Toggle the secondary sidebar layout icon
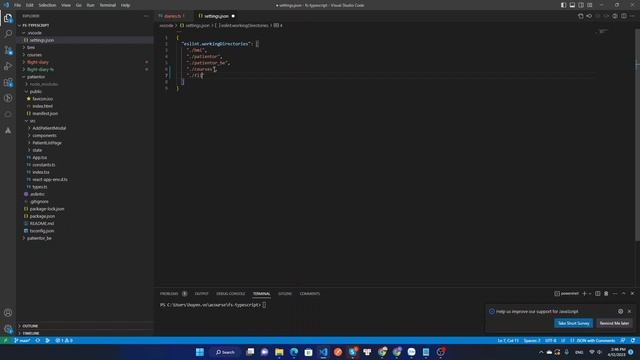The height and width of the screenshot is (360, 640). (581, 5)
